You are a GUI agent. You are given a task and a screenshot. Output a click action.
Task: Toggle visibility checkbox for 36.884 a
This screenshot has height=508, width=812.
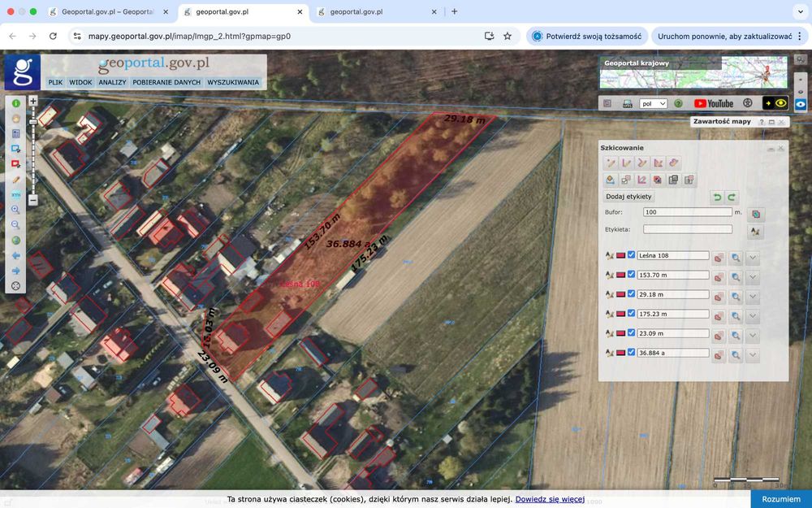click(631, 352)
